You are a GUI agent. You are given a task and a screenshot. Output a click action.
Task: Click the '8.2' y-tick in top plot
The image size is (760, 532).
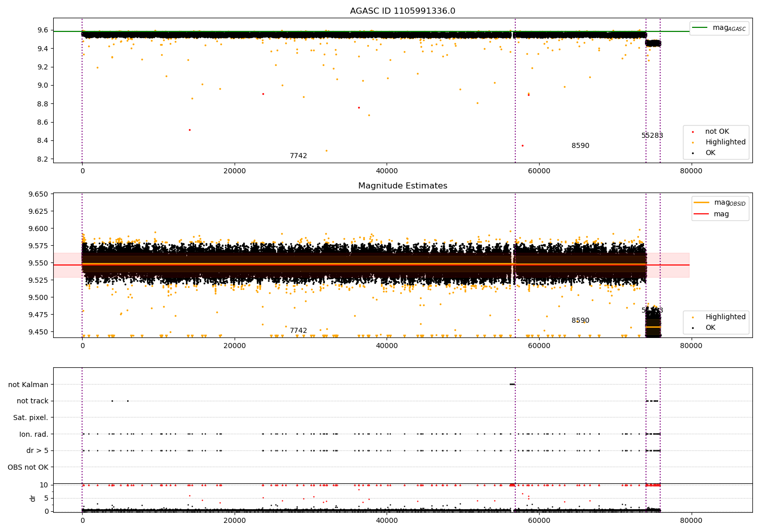pos(43,159)
